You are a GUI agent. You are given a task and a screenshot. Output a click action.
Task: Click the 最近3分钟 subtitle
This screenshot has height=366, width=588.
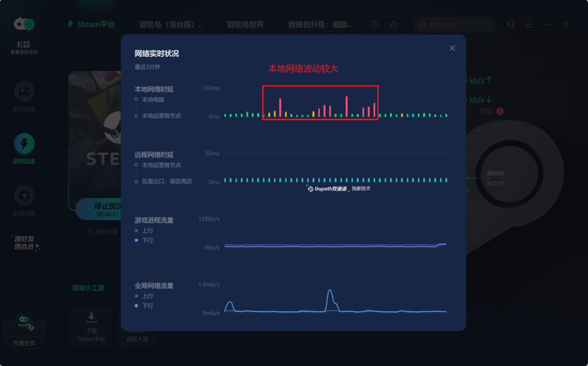tap(147, 67)
